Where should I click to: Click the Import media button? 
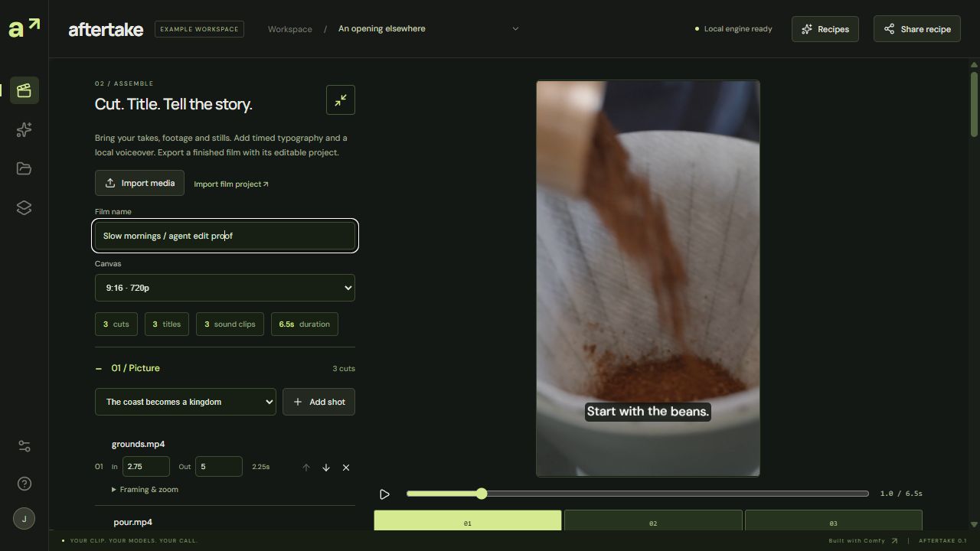[x=139, y=183]
